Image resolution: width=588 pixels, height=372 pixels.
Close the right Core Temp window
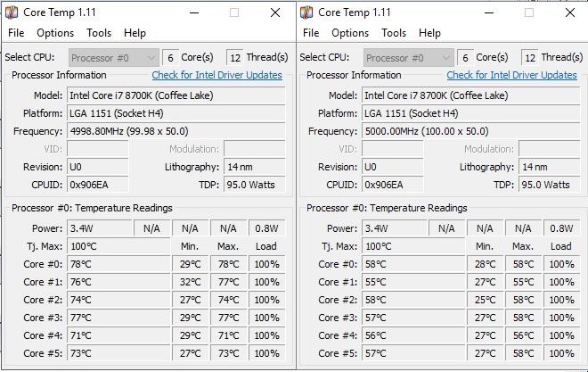point(570,12)
